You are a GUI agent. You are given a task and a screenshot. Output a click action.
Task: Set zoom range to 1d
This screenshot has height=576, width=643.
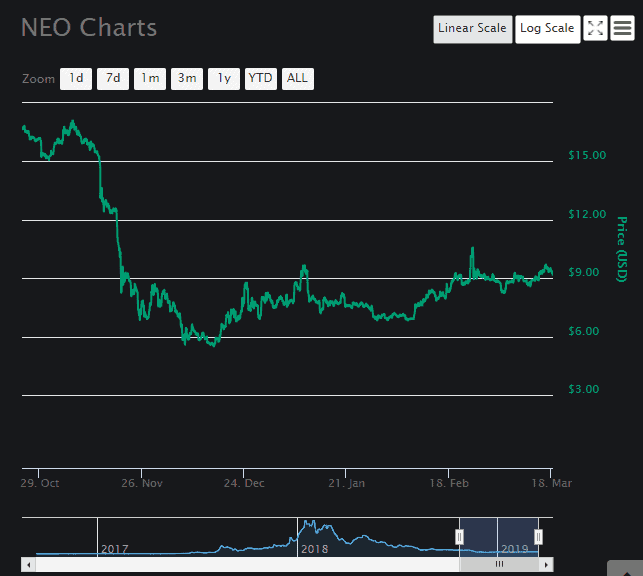tap(76, 79)
